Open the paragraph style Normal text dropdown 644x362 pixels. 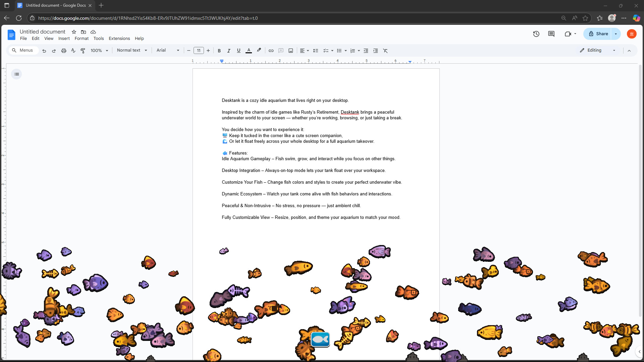point(131,50)
